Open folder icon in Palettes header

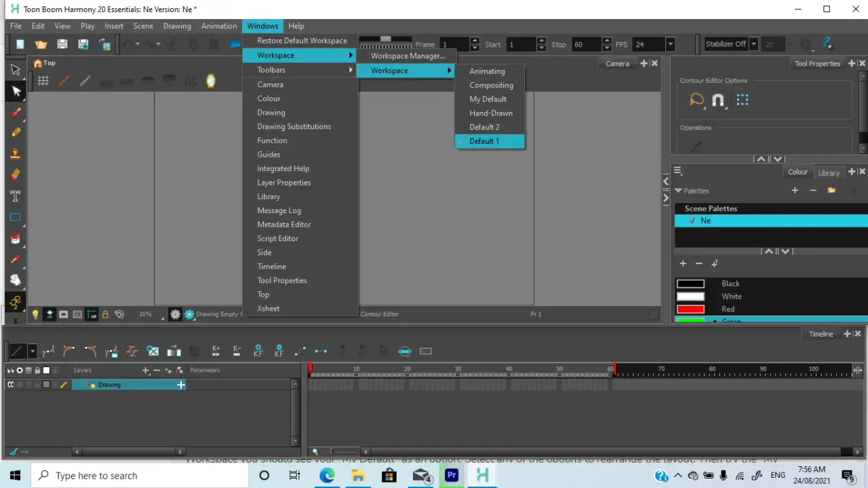pyautogui.click(x=831, y=191)
